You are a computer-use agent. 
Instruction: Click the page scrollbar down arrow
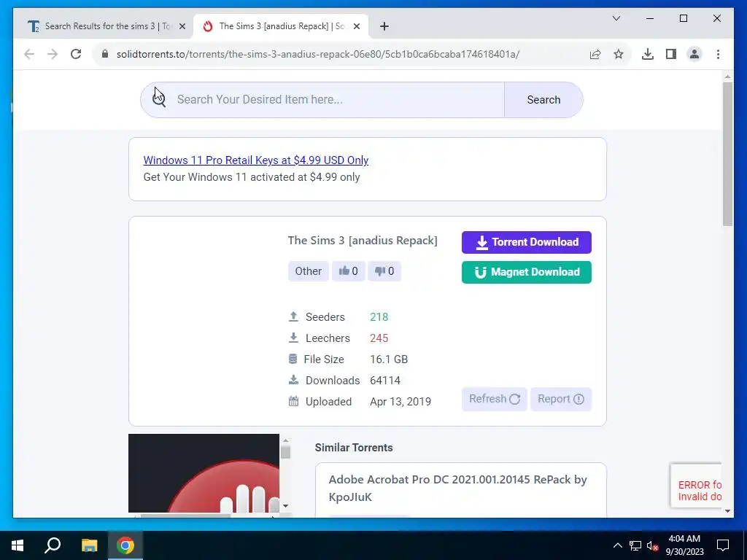pyautogui.click(x=727, y=511)
